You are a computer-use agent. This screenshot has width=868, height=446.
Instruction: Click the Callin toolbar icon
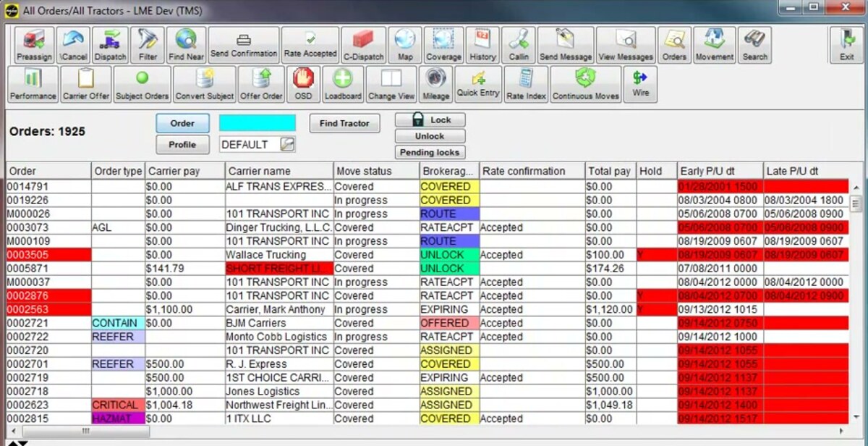(x=519, y=45)
